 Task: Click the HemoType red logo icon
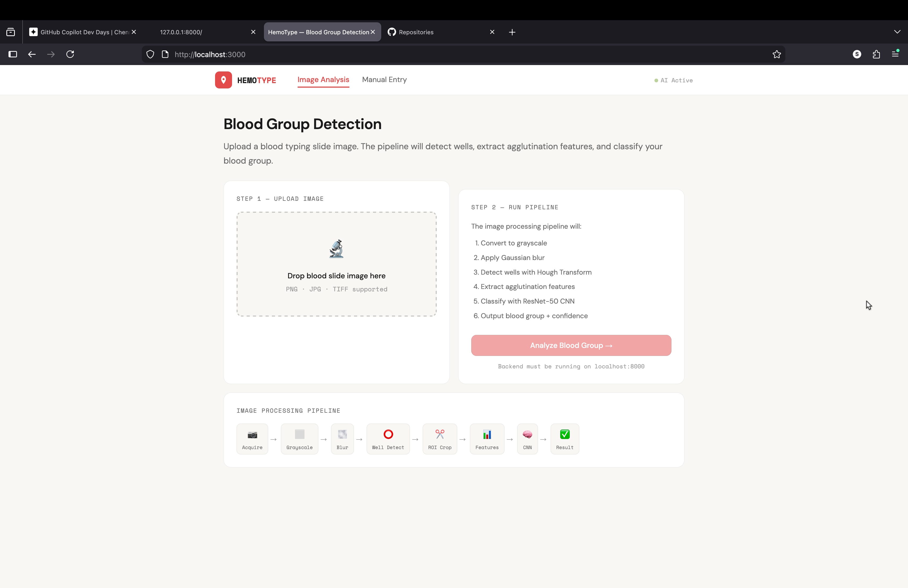coord(223,80)
